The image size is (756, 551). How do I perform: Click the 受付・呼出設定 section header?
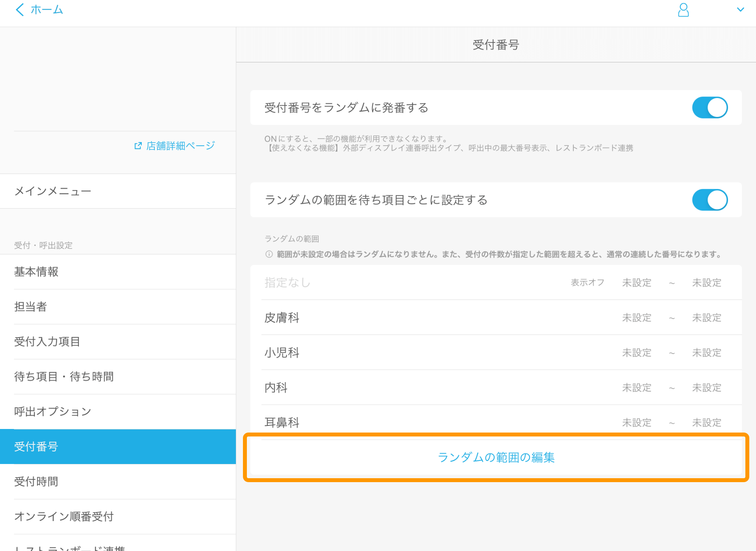click(x=43, y=246)
